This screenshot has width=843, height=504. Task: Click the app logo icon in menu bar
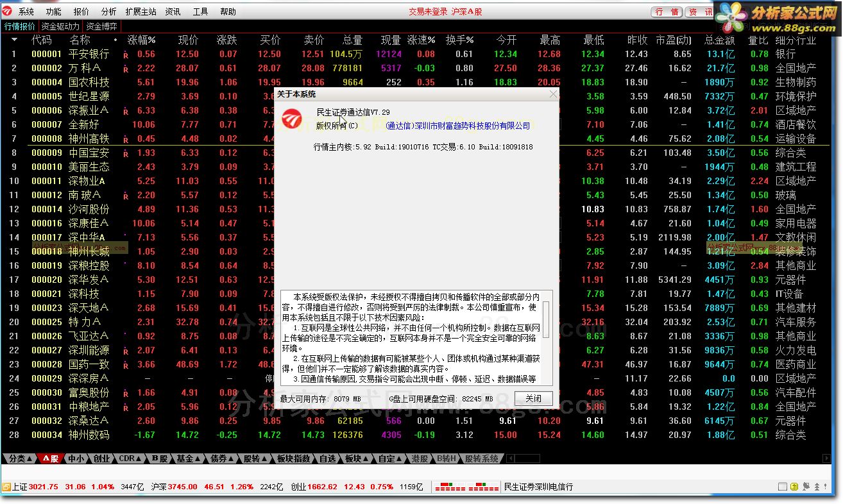tap(6, 12)
